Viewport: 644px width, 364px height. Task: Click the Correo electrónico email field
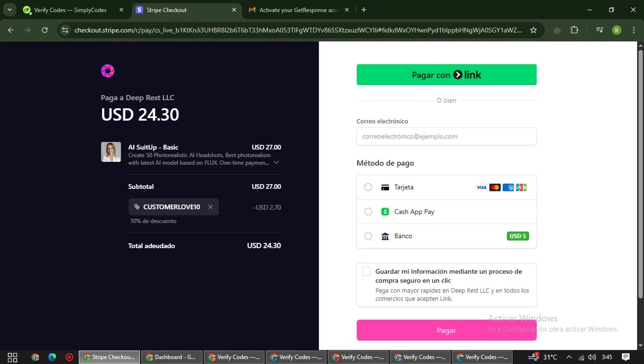[x=447, y=136]
